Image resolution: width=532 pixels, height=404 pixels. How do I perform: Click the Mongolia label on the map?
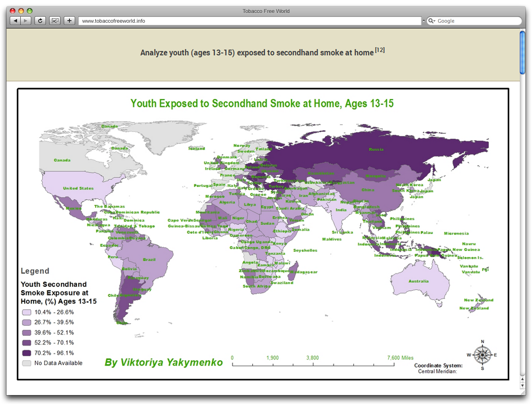376,176
